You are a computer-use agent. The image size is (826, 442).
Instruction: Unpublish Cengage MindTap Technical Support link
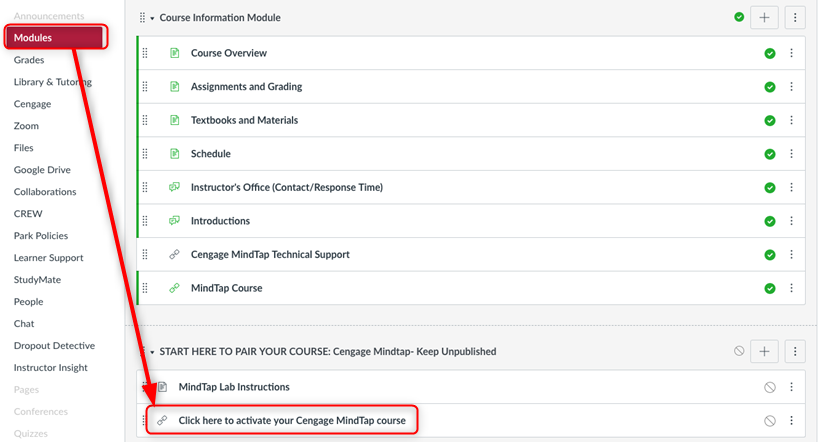pyautogui.click(x=770, y=255)
